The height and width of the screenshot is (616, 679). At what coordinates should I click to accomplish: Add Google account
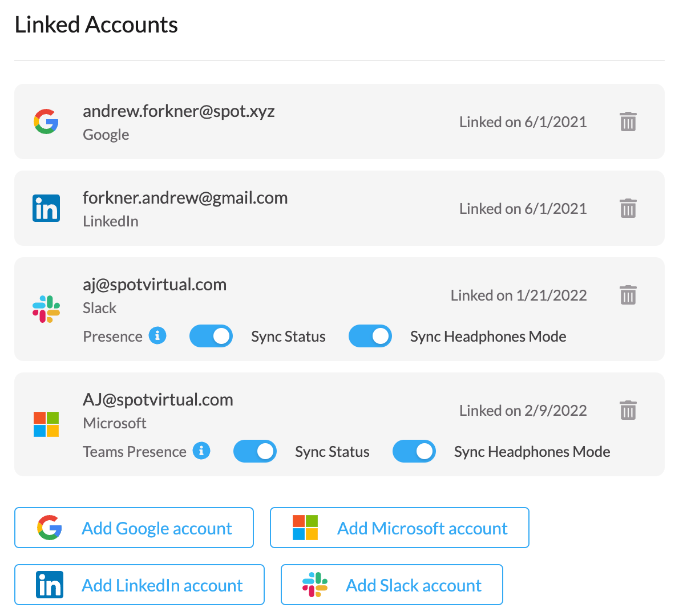(x=134, y=528)
